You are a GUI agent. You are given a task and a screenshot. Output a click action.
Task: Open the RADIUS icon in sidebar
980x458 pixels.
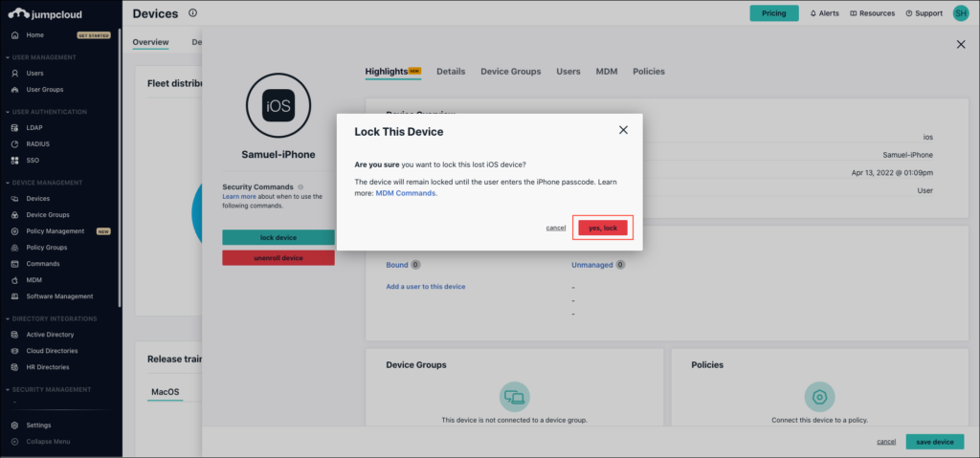(14, 143)
